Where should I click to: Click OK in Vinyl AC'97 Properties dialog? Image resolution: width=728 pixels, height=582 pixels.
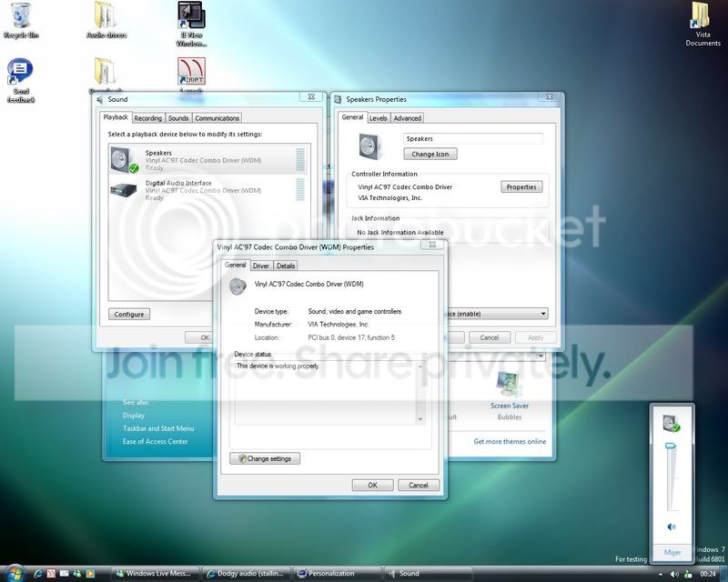click(372, 485)
